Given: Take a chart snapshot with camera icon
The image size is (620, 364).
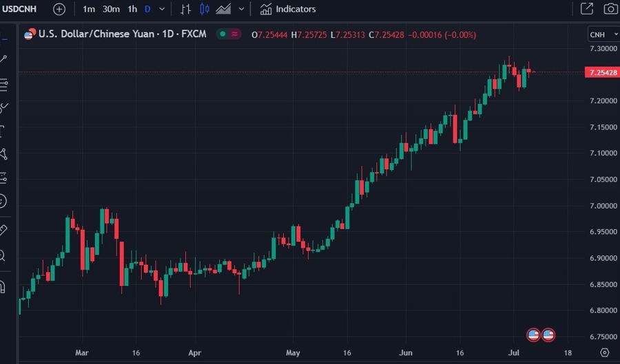Looking at the screenshot, I should click(x=610, y=9).
